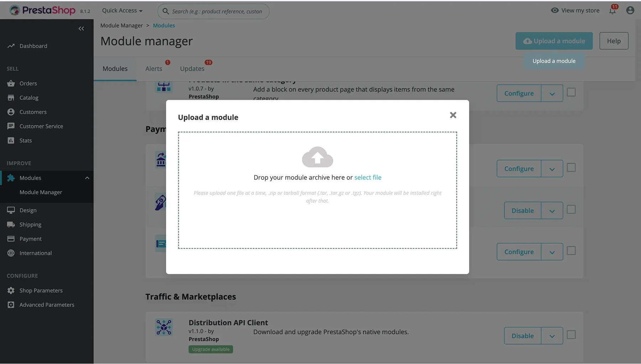The width and height of the screenshot is (641, 364).
Task: Click the Distribution API Client module icon
Action: [x=164, y=327]
